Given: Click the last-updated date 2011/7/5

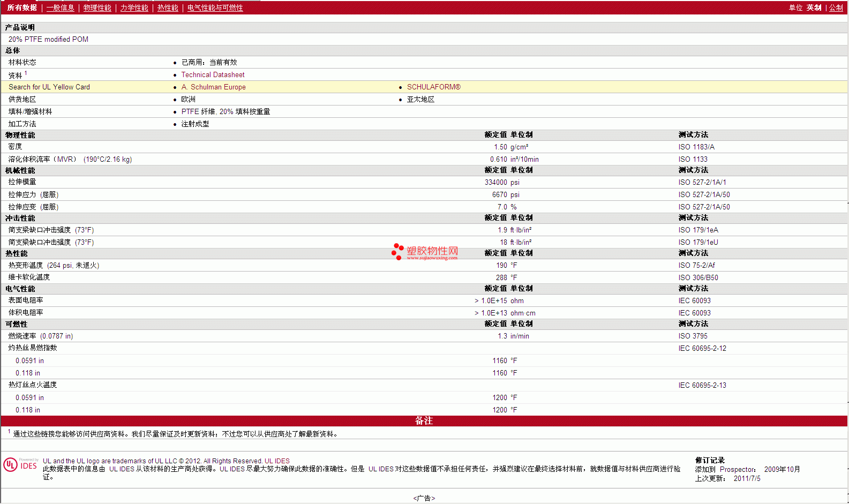Looking at the screenshot, I should 747,479.
